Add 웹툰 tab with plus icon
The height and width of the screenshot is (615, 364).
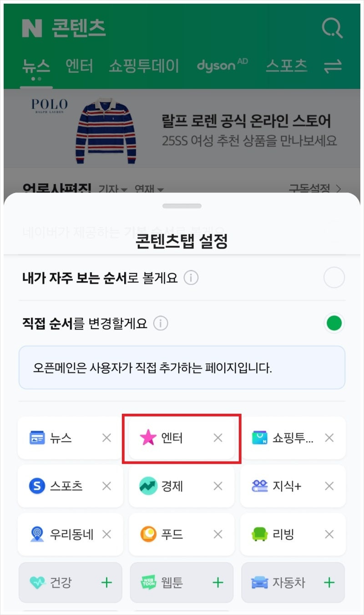[218, 582]
